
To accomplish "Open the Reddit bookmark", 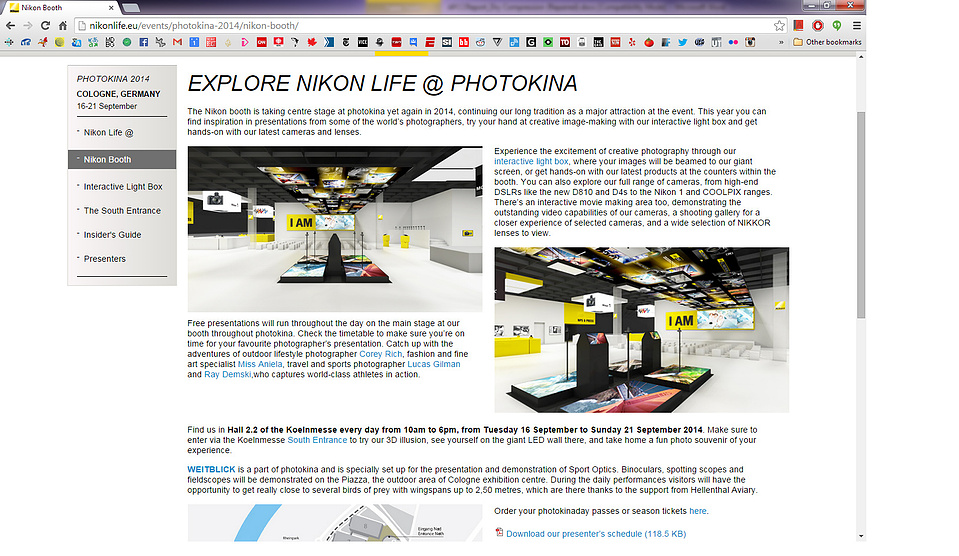I will pyautogui.click(x=481, y=42).
